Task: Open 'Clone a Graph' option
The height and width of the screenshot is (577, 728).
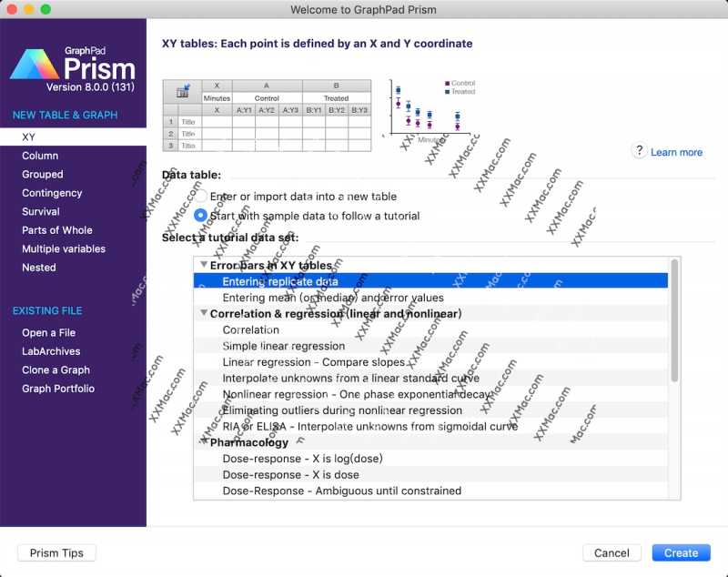Action: 56,369
